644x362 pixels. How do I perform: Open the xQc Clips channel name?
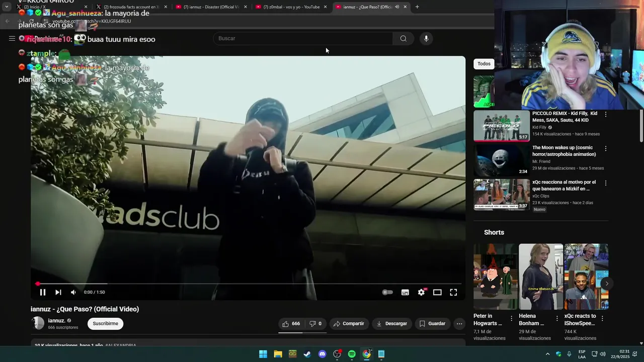tap(541, 196)
